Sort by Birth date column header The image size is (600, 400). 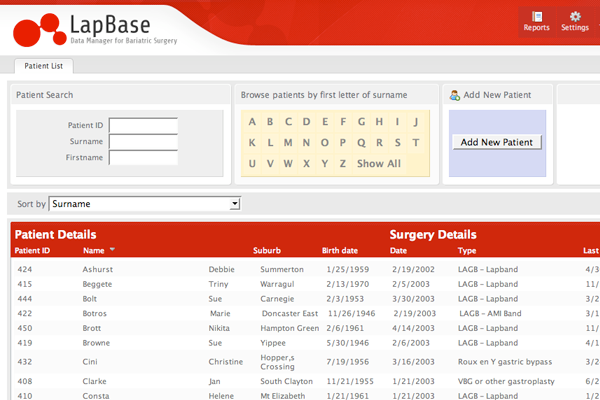click(339, 251)
